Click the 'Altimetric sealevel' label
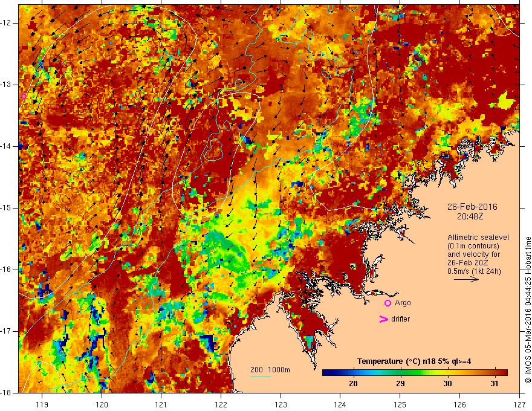The image size is (532, 411). [478, 238]
